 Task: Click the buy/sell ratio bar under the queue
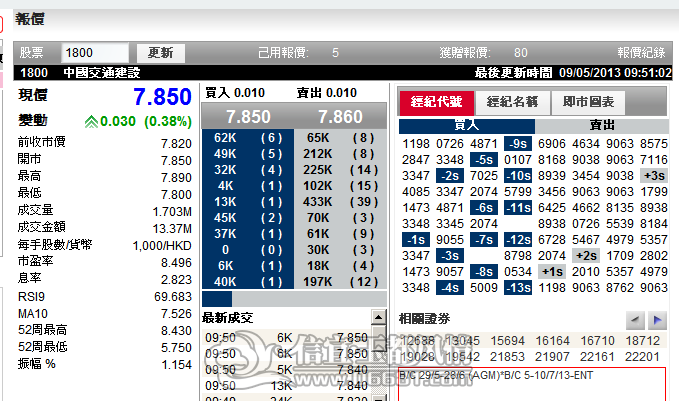[x=294, y=298]
